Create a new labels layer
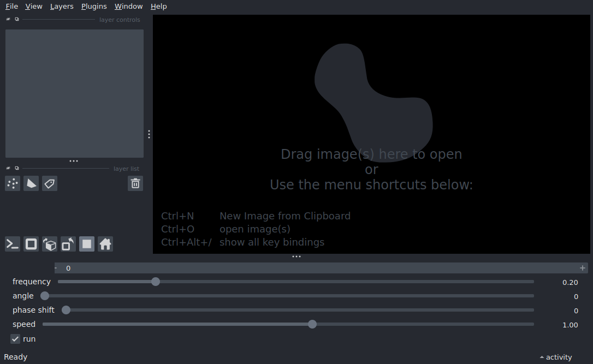Screen dimensions: 593x364 coord(50,184)
